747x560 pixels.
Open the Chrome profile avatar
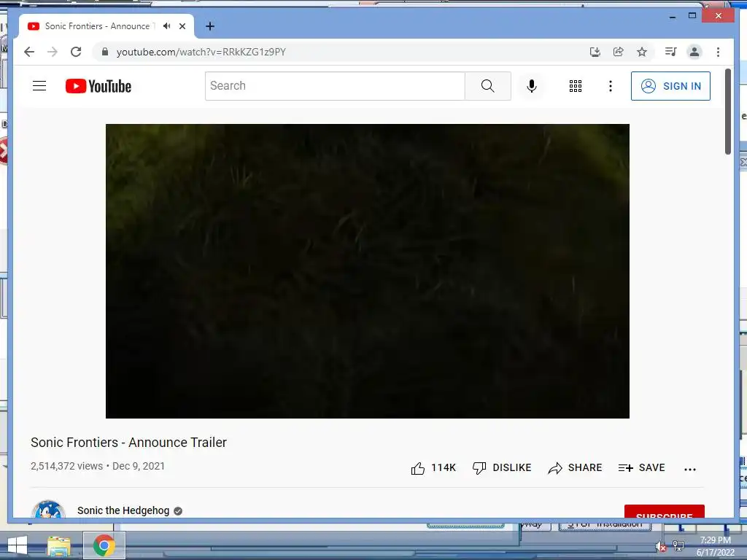694,52
